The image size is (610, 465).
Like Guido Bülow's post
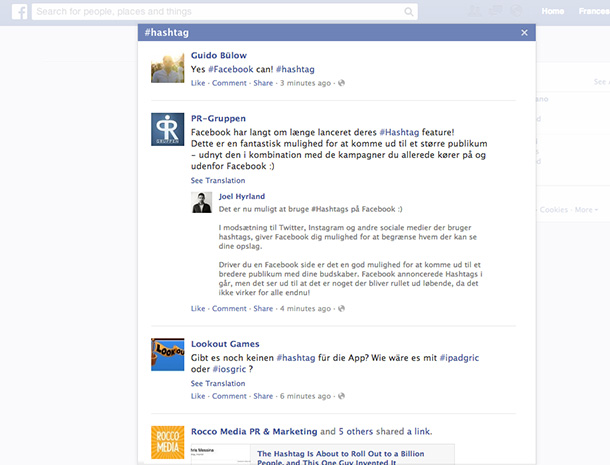coord(199,84)
